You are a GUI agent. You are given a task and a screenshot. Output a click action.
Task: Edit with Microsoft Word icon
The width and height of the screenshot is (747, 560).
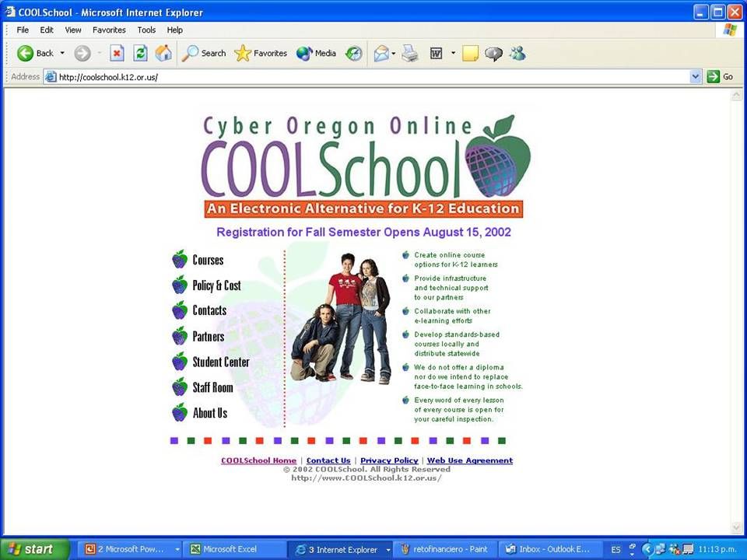pos(436,54)
